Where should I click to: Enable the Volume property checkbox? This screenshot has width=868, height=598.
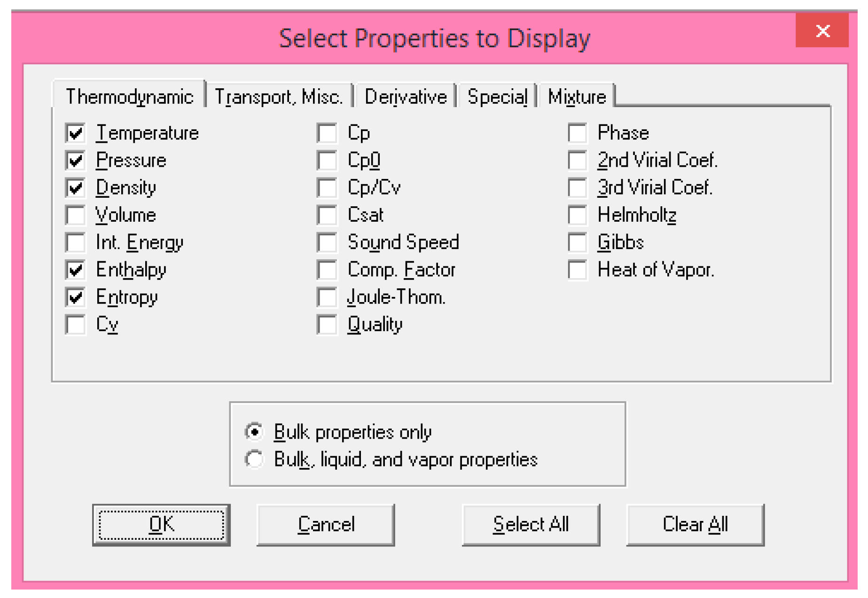tap(76, 215)
